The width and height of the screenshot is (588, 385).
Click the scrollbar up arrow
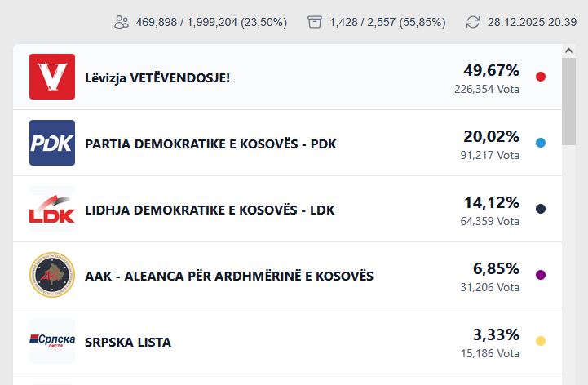[x=568, y=51]
